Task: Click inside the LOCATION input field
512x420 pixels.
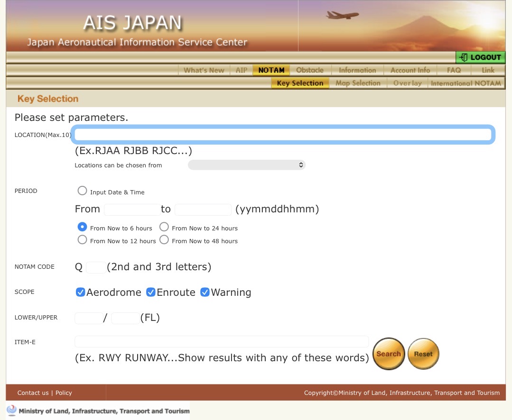Action: [283, 135]
